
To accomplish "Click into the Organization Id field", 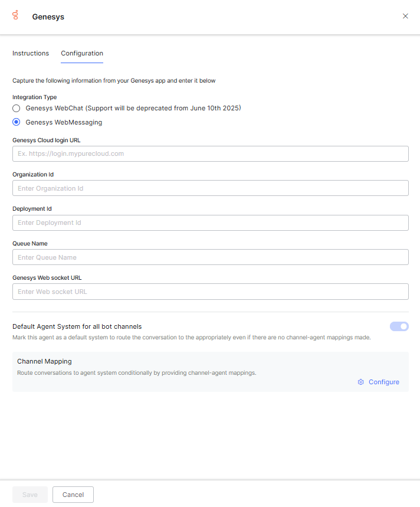I will click(x=210, y=188).
